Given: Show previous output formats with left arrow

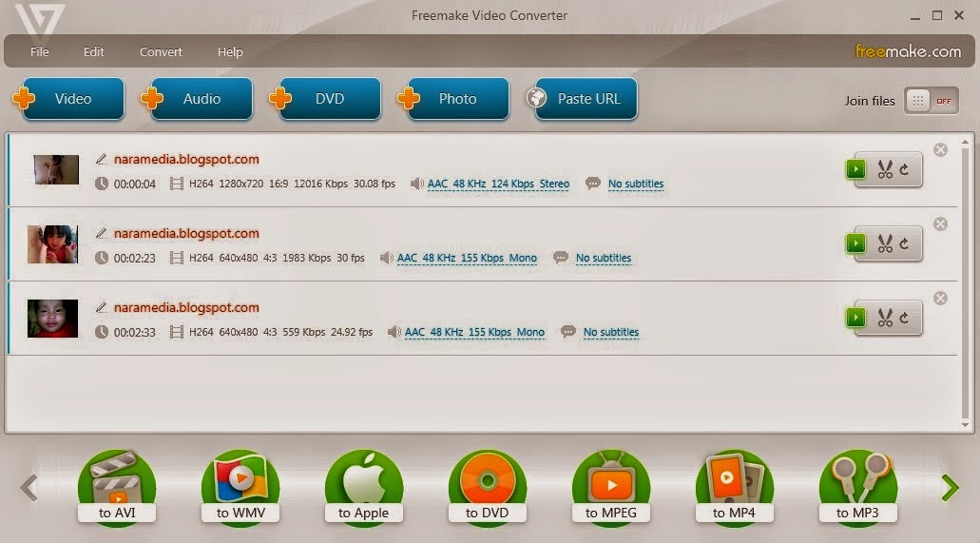Looking at the screenshot, I should coord(29,488).
